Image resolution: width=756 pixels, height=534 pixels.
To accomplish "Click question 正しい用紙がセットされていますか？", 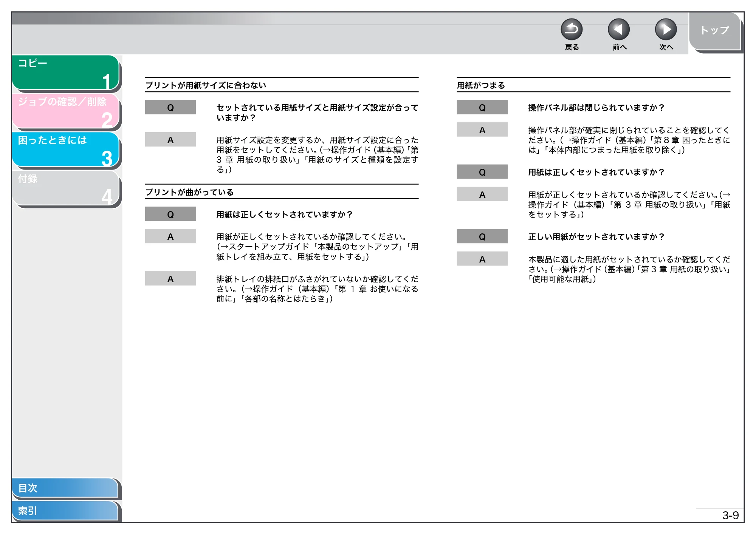I will (x=596, y=237).
